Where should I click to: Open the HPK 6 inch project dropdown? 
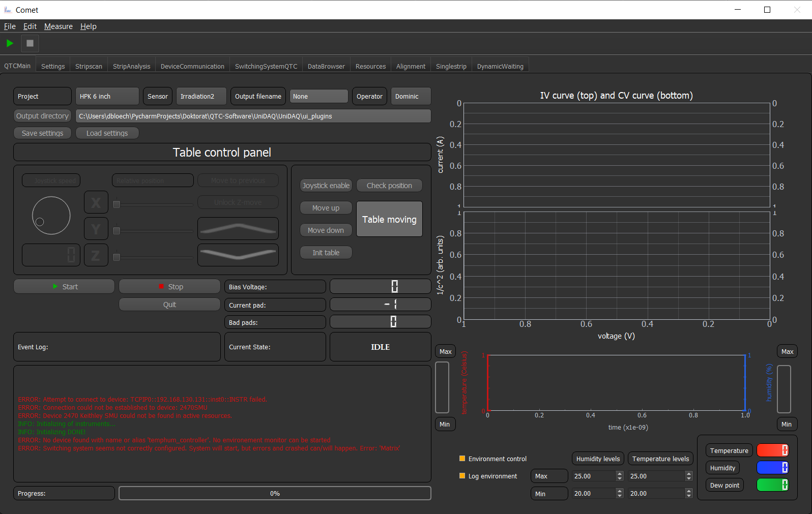point(107,96)
